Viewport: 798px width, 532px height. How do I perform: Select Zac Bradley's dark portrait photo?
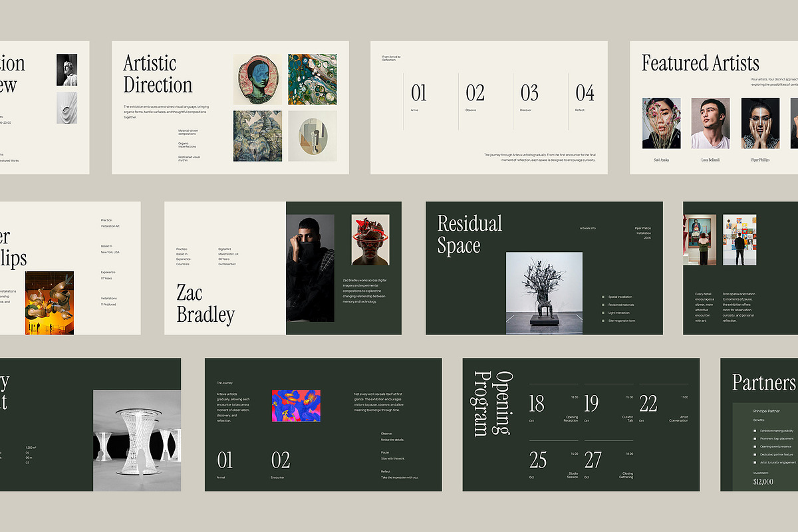point(310,268)
